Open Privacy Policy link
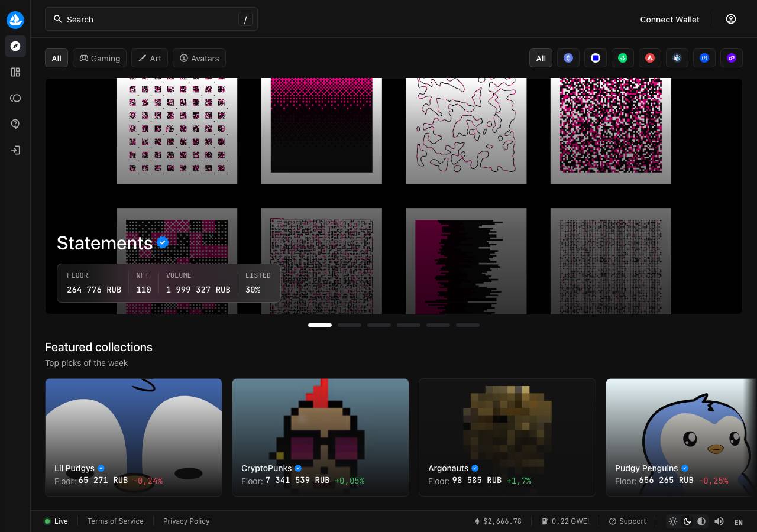This screenshot has width=757, height=532. (186, 521)
